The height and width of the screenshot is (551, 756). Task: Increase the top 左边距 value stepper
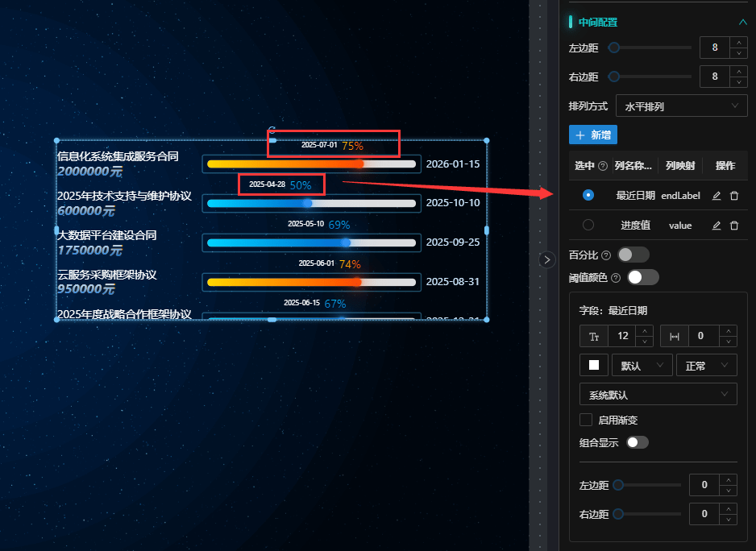738,43
